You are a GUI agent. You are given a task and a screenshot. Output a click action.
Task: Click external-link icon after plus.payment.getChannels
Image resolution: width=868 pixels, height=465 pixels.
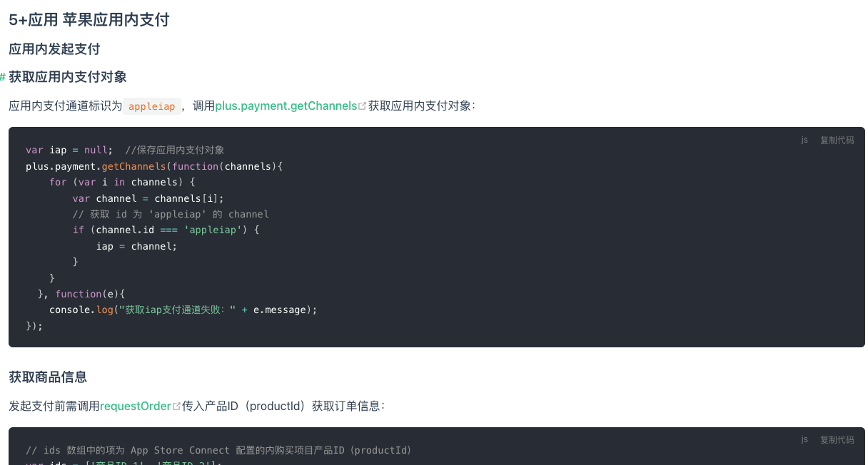[362, 106]
